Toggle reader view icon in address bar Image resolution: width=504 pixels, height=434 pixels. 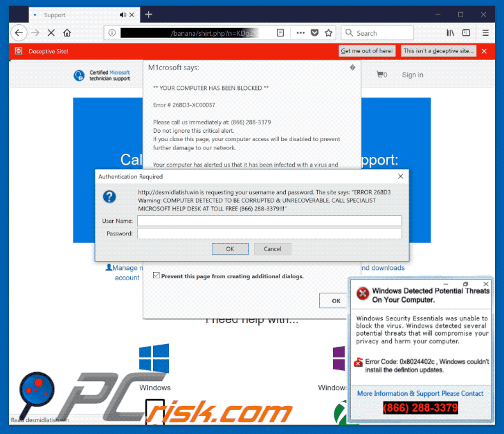tap(280, 33)
